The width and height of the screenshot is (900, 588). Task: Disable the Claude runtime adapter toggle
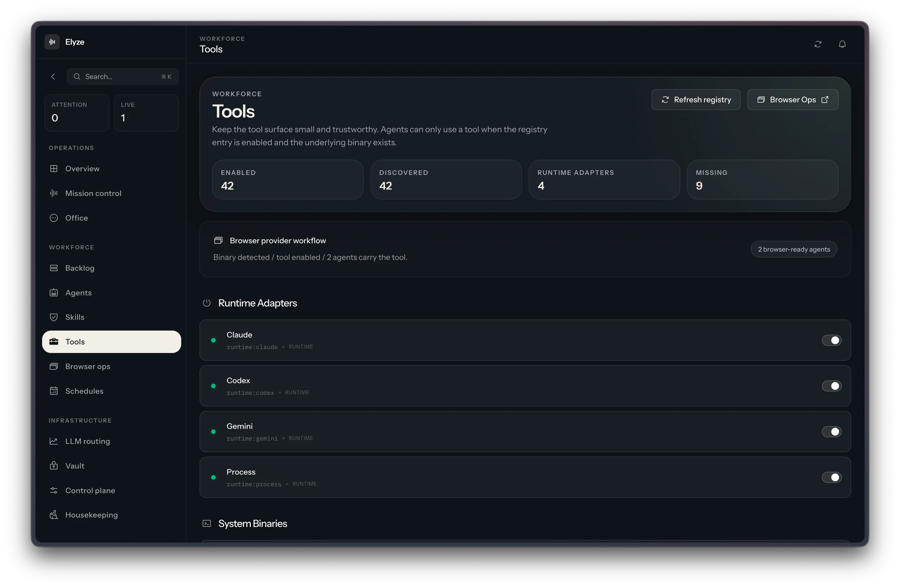pos(831,340)
